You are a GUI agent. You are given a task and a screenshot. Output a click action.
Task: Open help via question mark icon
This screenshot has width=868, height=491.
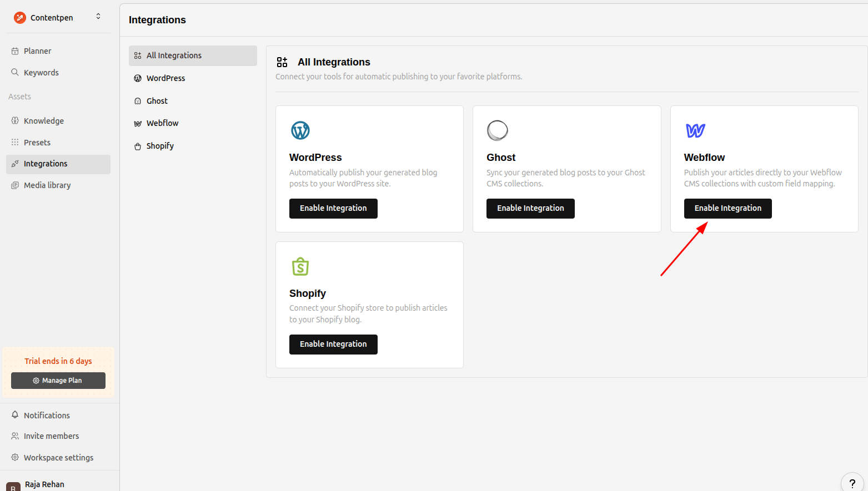coord(852,483)
